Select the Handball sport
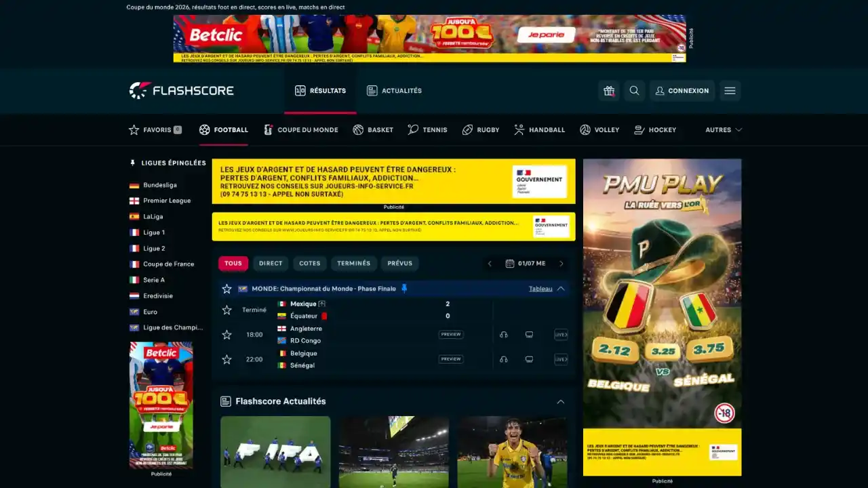The height and width of the screenshot is (488, 868). coord(539,129)
